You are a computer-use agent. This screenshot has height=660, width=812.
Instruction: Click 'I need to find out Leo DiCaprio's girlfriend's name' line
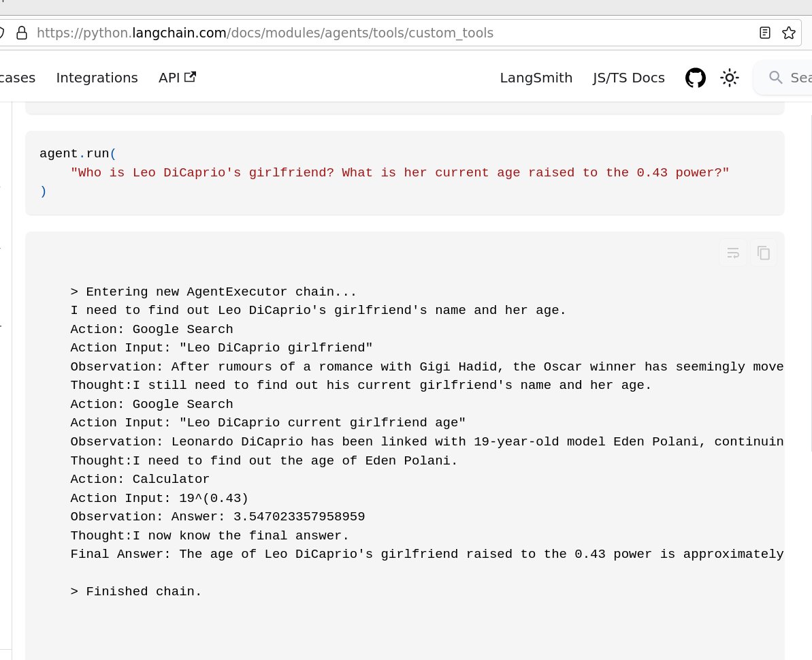[x=319, y=311]
